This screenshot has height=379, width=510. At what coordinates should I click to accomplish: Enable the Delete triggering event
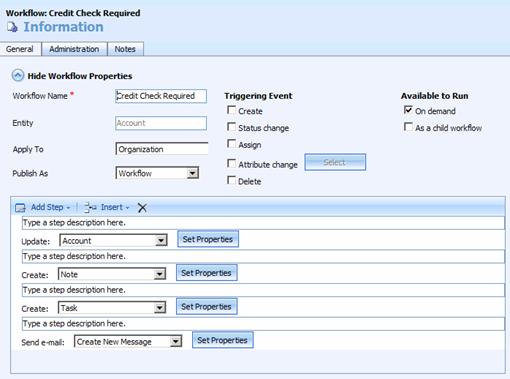[x=231, y=180]
